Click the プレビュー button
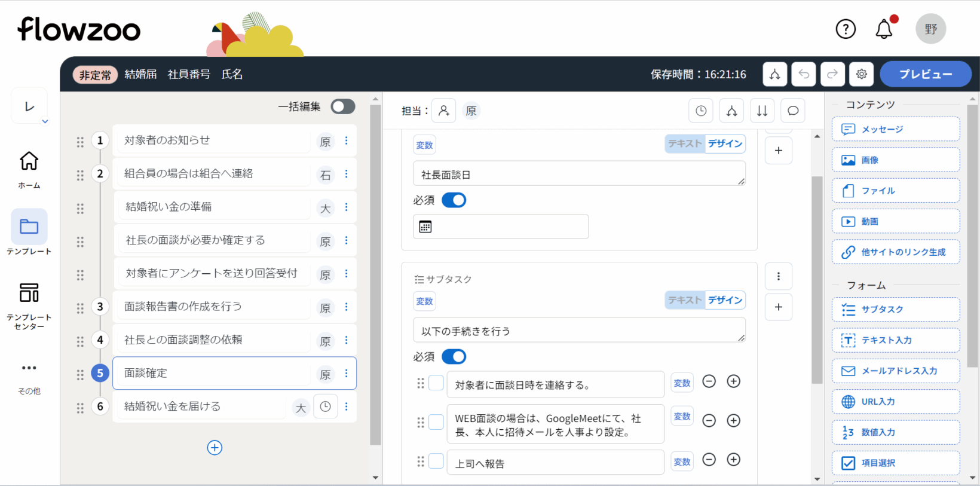 925,74
